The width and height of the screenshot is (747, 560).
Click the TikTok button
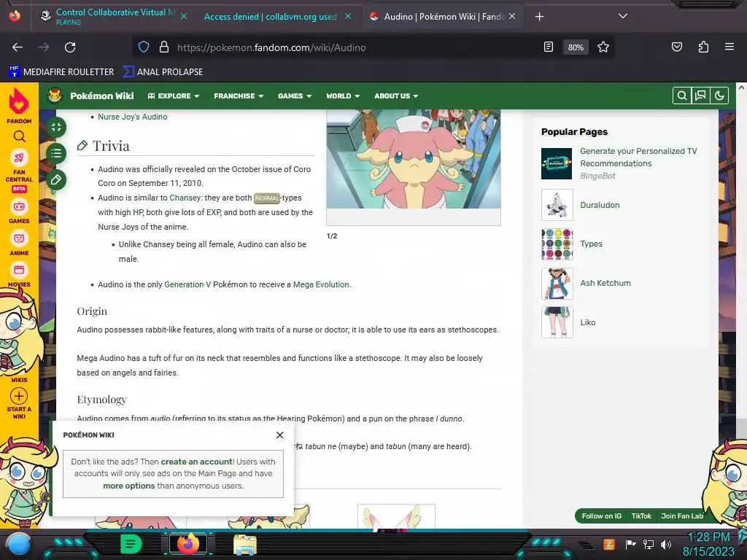641,516
